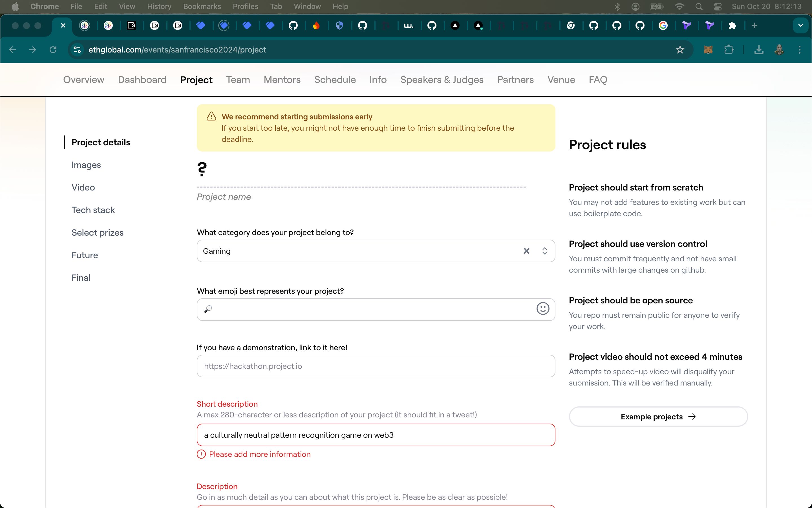The image size is (812, 508).
Task: Jump to Future section
Action: point(85,255)
